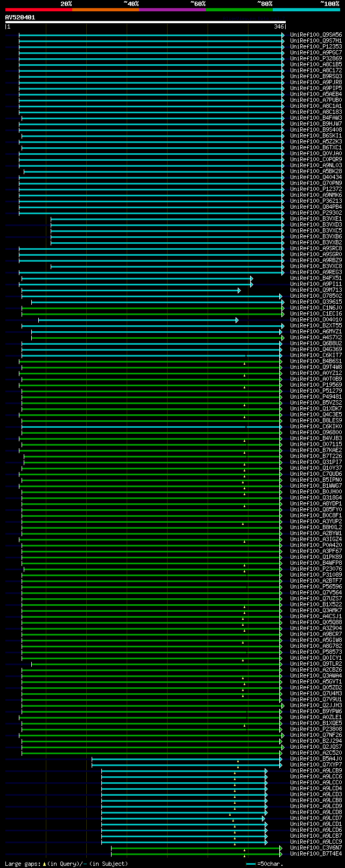The image size is (345, 868).
Task: Select the UniRef100_B4B6S1 label
Action: (x=316, y=361)
